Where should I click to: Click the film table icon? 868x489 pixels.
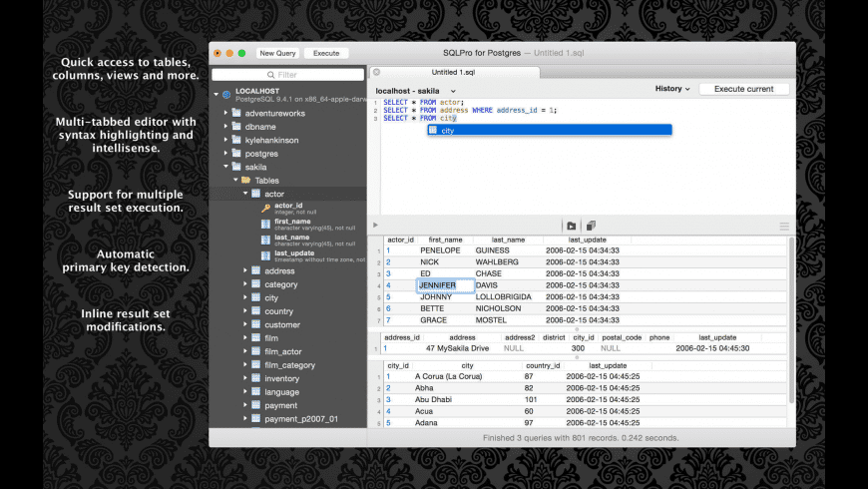click(x=255, y=338)
